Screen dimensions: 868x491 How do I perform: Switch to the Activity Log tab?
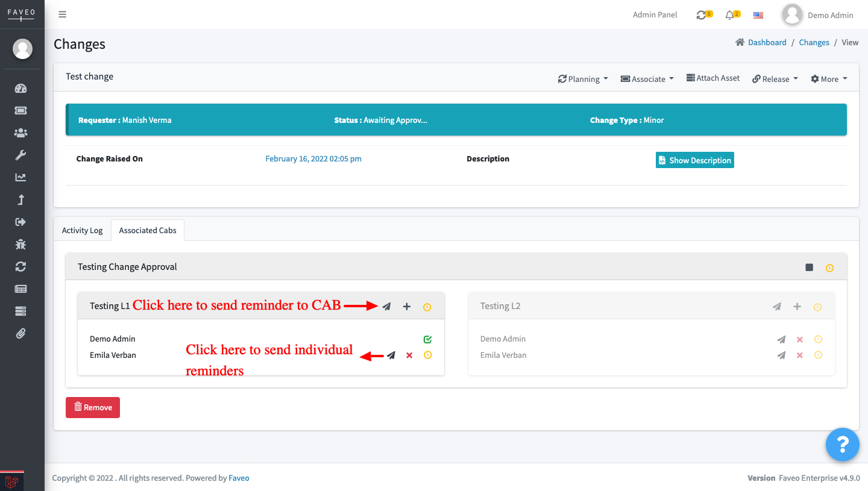(82, 230)
